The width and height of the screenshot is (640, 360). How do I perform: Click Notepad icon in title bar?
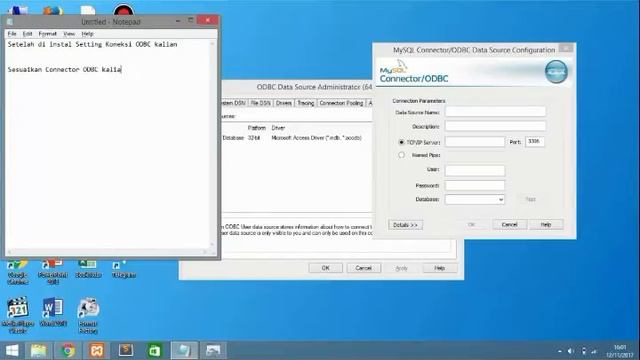(10, 22)
